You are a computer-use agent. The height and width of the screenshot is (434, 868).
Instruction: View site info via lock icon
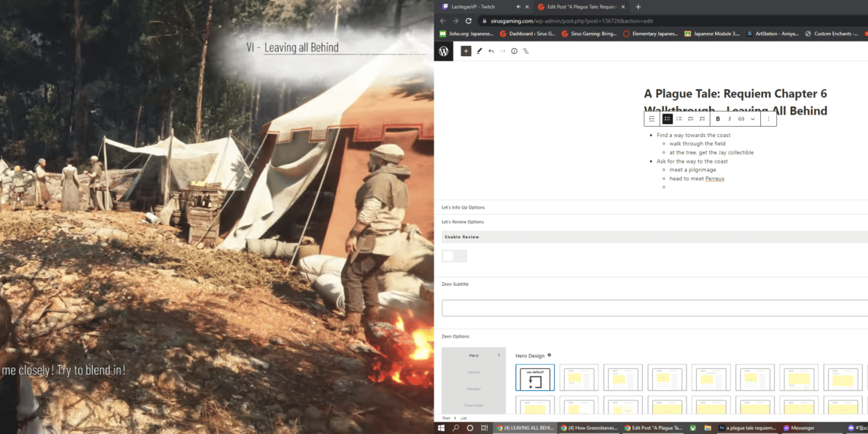[x=485, y=20]
